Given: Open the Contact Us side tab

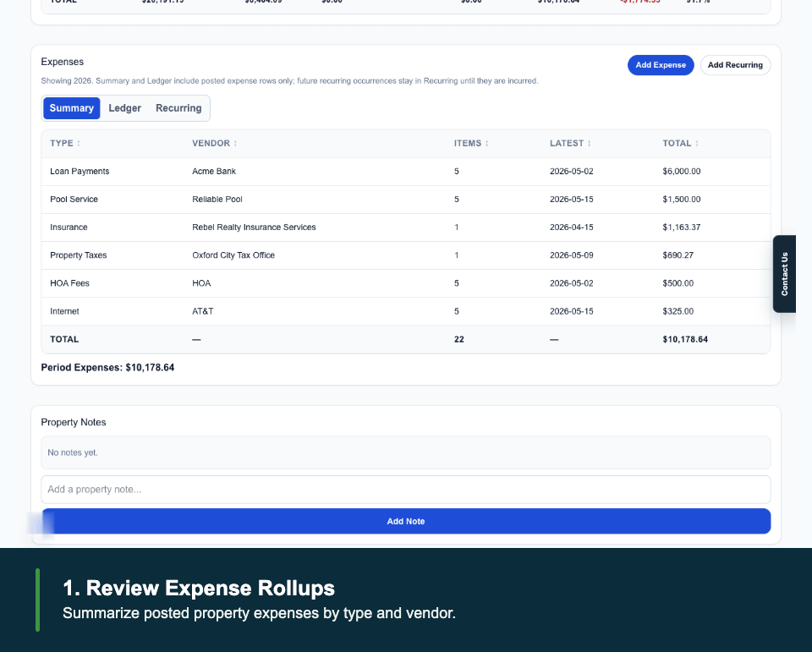Looking at the screenshot, I should tap(784, 274).
